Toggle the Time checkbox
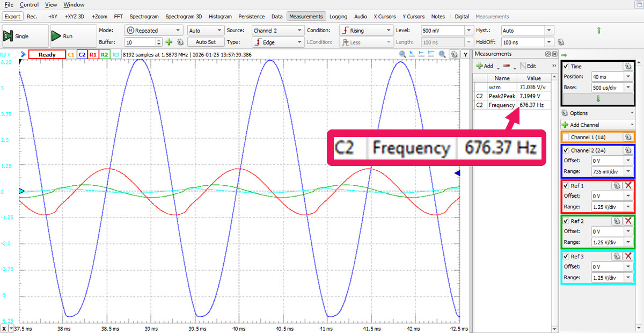The image size is (644, 333). click(x=566, y=66)
